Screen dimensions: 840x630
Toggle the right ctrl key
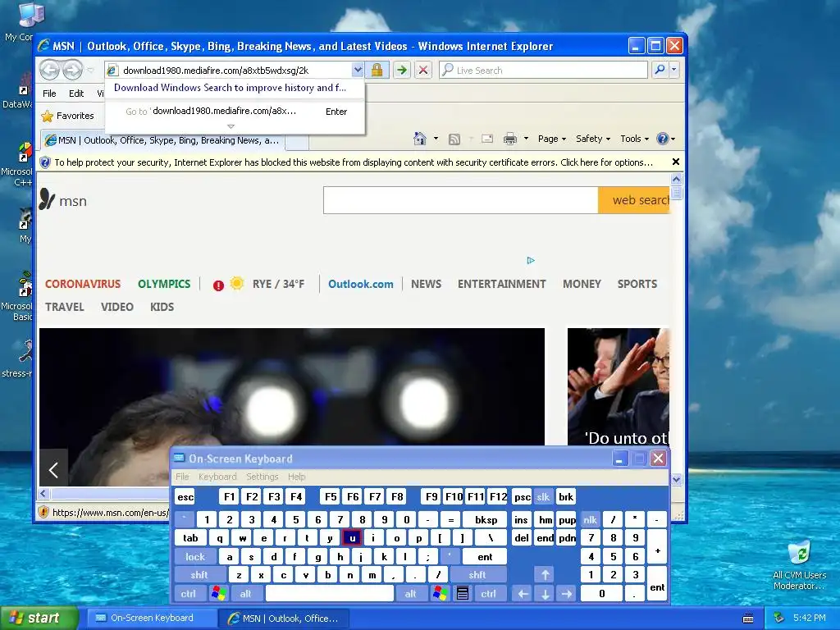(x=488, y=594)
